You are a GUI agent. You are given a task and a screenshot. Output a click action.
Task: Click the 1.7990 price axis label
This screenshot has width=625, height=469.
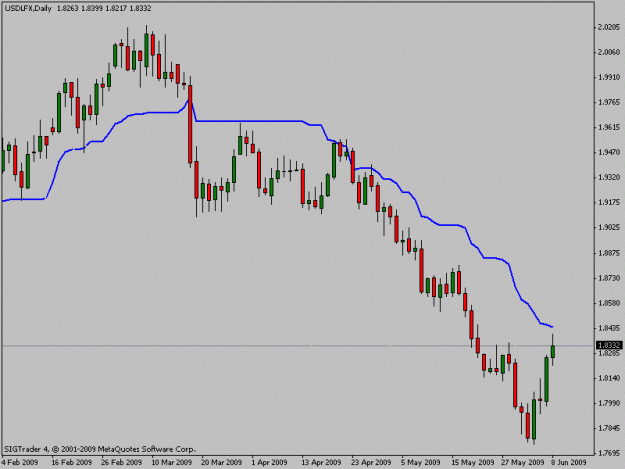[x=609, y=403]
